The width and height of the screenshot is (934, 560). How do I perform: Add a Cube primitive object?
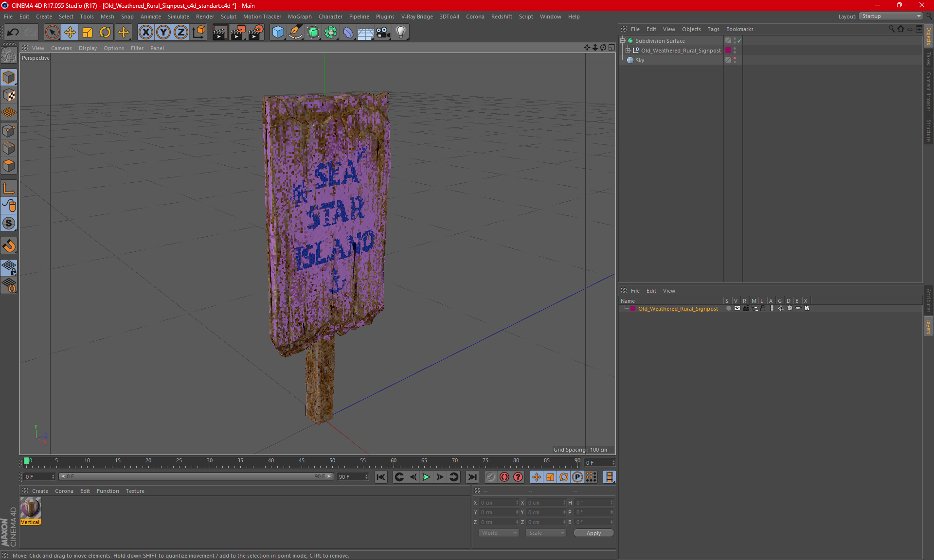pos(278,32)
